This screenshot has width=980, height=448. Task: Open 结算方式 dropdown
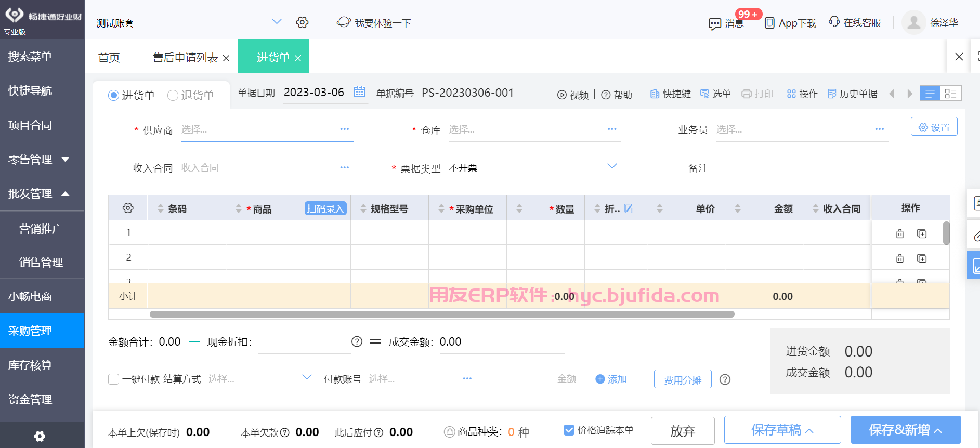pyautogui.click(x=307, y=377)
